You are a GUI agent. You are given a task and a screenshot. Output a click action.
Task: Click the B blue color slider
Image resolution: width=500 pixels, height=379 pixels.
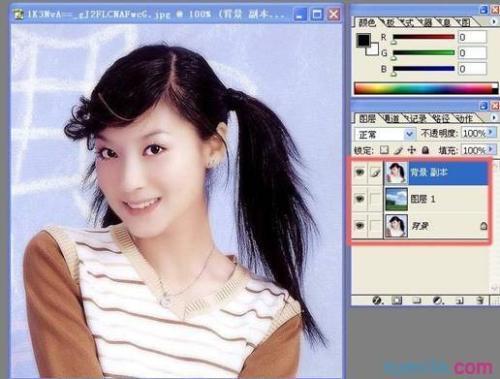[x=423, y=69]
